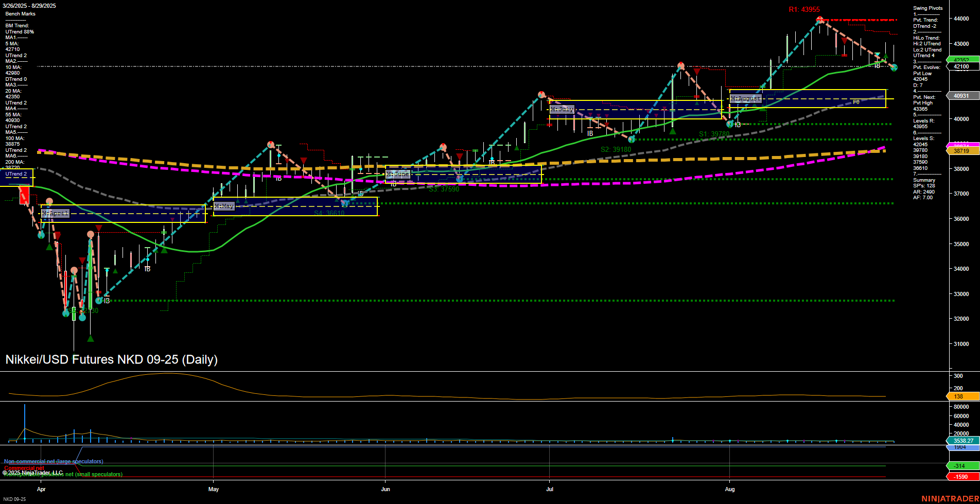Click the M-April label on the chart
Image resolution: width=980 pixels, height=504 pixels.
click(55, 213)
